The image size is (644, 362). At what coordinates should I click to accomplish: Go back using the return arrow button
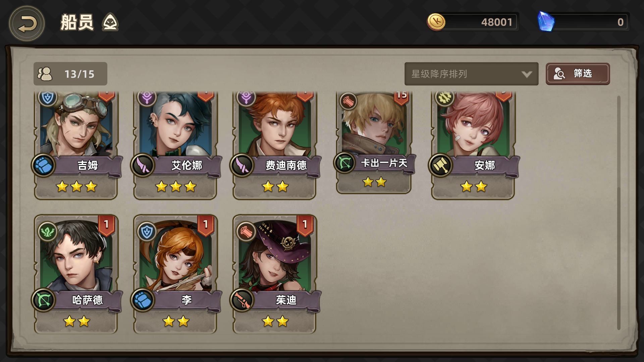(27, 24)
